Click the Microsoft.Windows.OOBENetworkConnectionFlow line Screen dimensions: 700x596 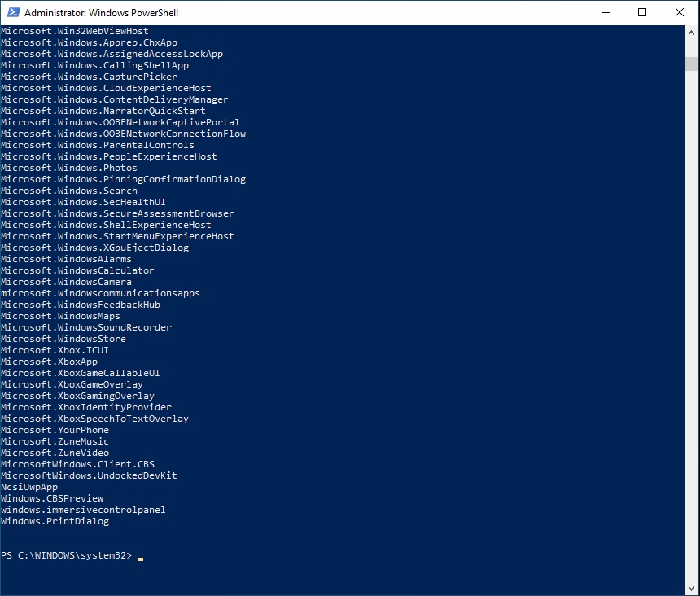123,134
